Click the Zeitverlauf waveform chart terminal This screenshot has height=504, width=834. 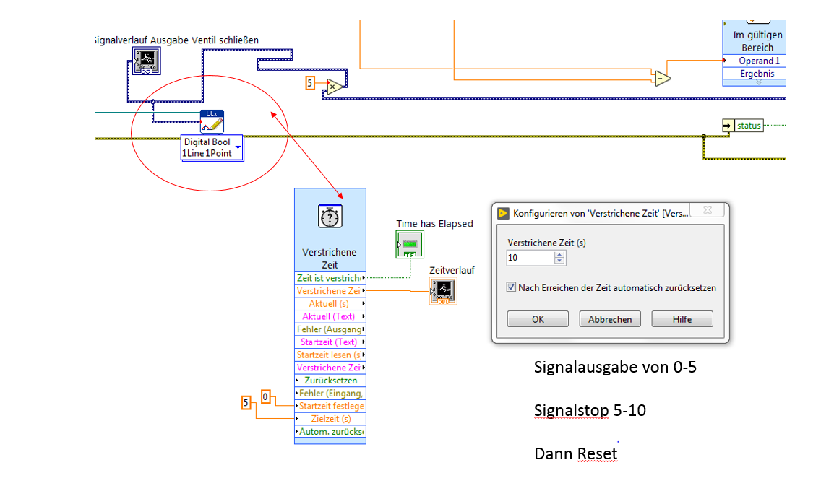tap(443, 291)
